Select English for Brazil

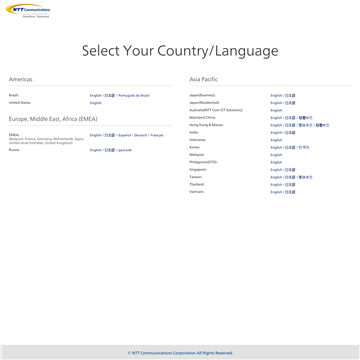(x=96, y=96)
